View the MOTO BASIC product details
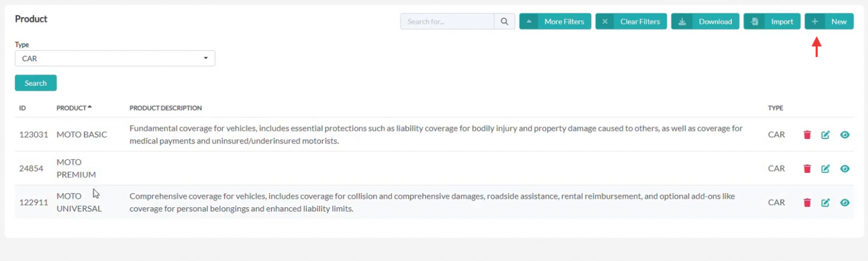 [845, 135]
